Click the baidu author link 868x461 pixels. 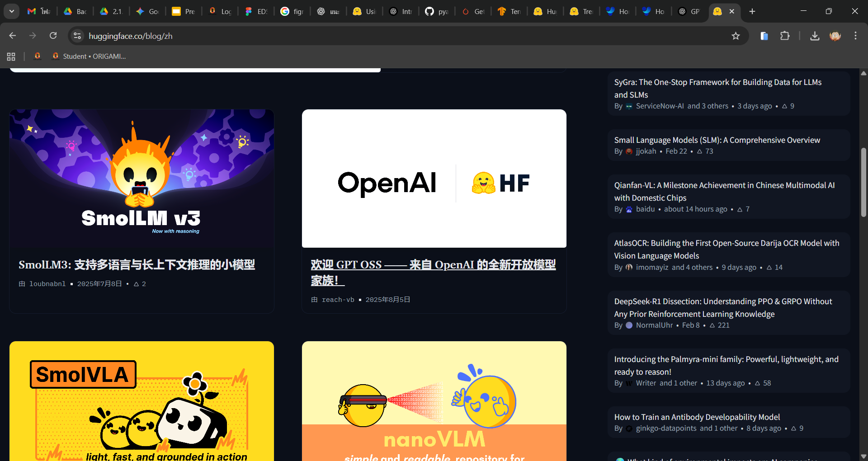(645, 209)
